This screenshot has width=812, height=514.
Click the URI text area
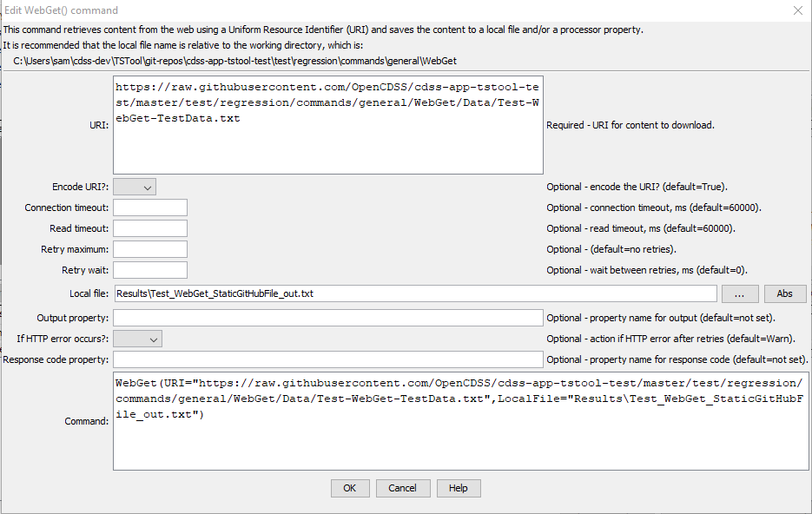pos(327,125)
